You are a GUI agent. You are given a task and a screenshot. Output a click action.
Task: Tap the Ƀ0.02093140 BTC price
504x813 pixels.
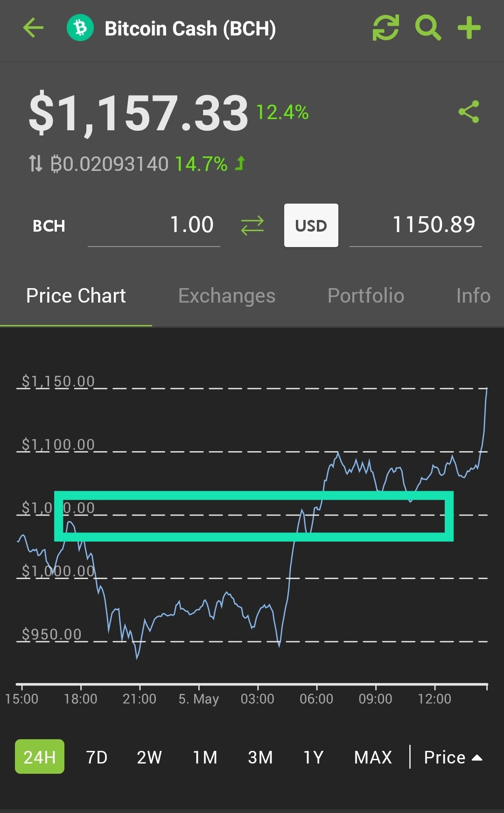click(x=109, y=164)
